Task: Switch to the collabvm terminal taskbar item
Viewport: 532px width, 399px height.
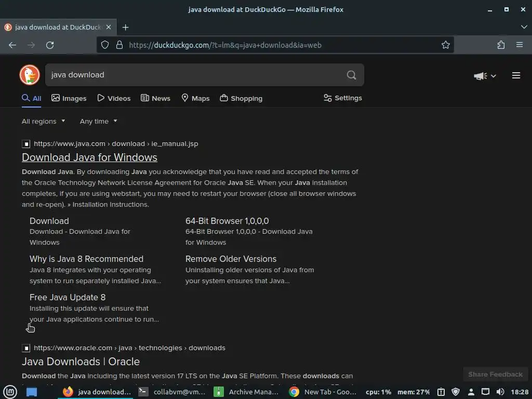Action: [172, 392]
